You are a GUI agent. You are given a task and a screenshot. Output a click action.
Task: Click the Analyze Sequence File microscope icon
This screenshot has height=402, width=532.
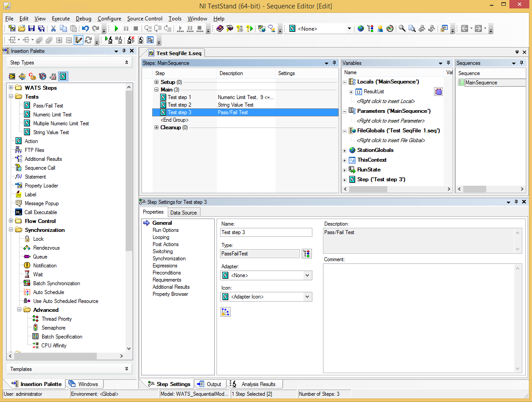[x=109, y=40]
